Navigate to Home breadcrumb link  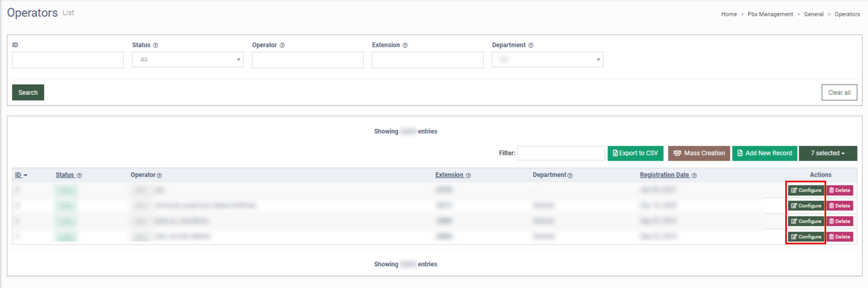point(729,14)
